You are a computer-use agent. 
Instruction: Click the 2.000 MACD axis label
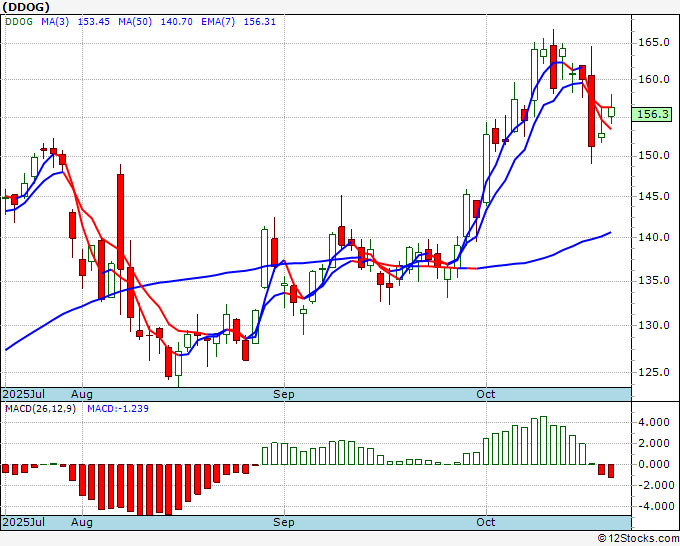click(x=654, y=443)
